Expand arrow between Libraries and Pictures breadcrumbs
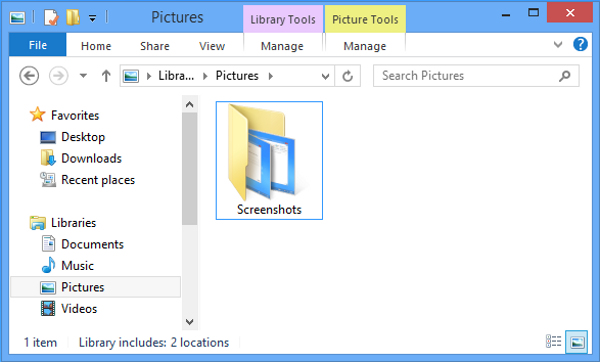 point(205,76)
